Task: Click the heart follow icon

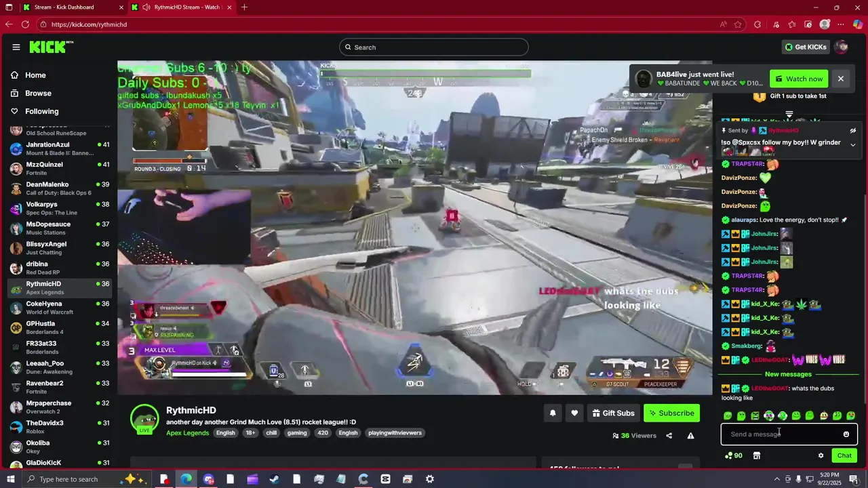Action: click(574, 413)
